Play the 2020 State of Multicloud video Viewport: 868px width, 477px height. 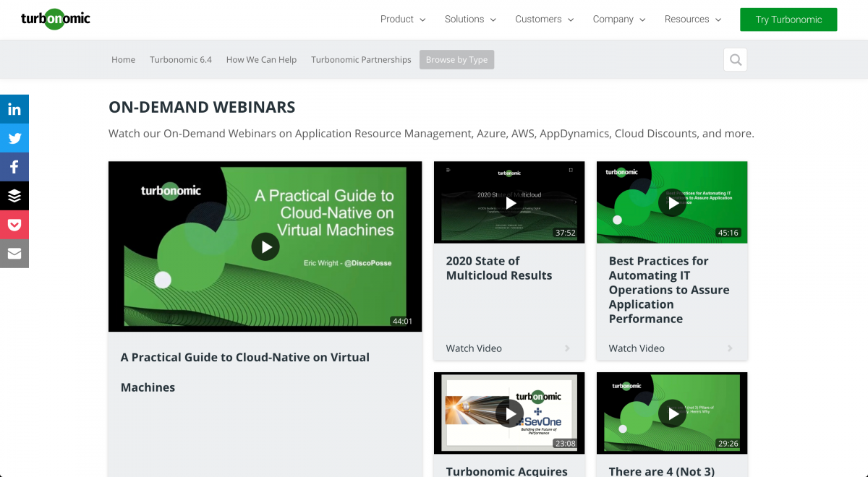point(511,203)
